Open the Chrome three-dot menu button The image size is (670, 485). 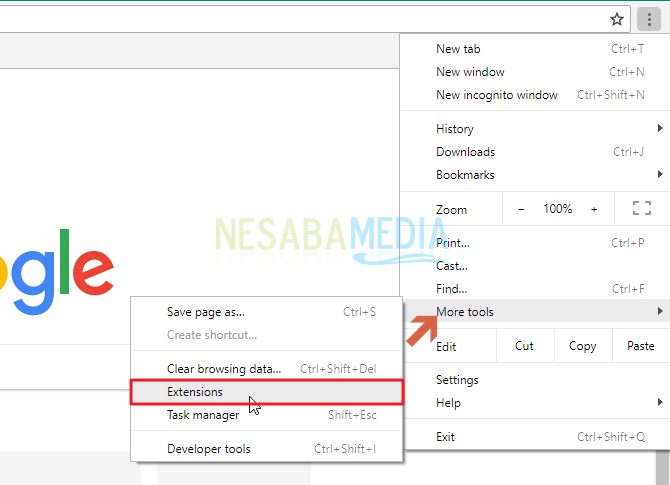[649, 19]
